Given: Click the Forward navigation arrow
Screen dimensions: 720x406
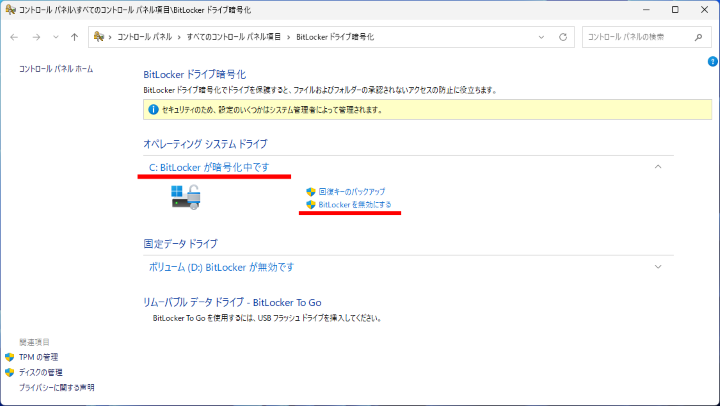Looking at the screenshot, I should point(35,37).
